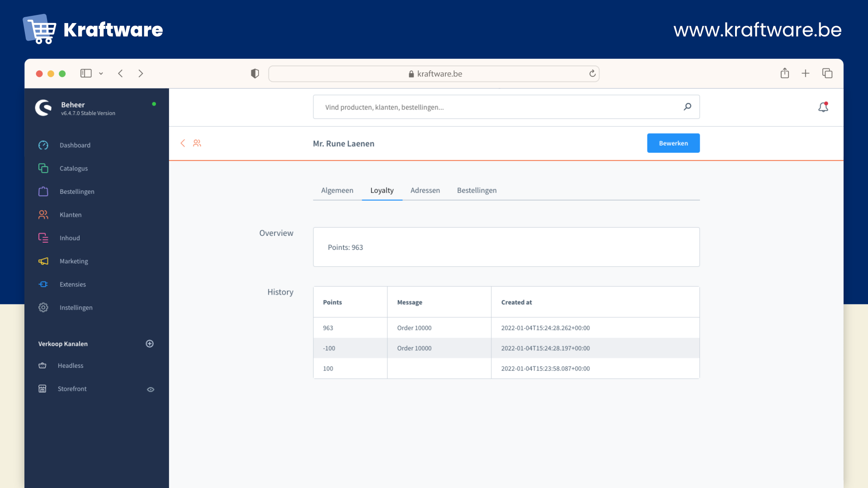
Task: Open Bestellingen bag icon in sidebar
Action: [x=43, y=192]
